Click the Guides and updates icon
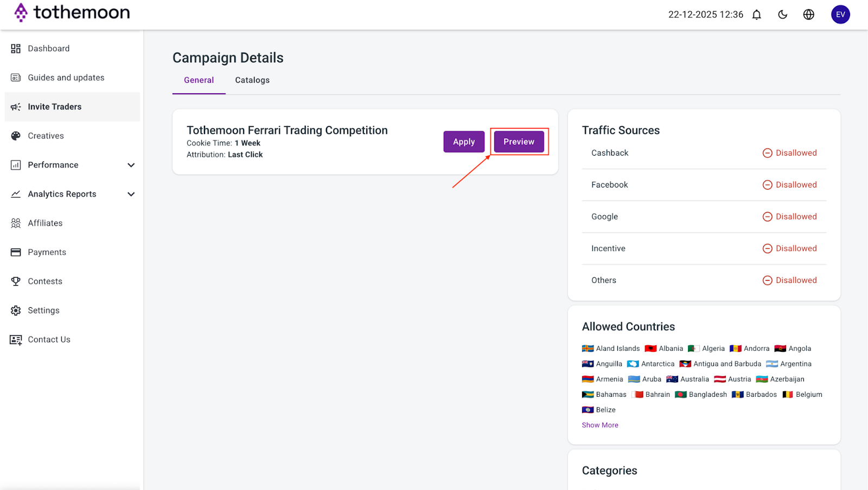Screen dimensions: 868x490 (x=16, y=78)
